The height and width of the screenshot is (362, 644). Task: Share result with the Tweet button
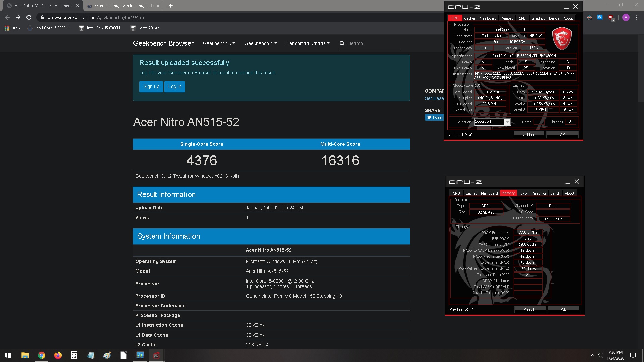434,117
